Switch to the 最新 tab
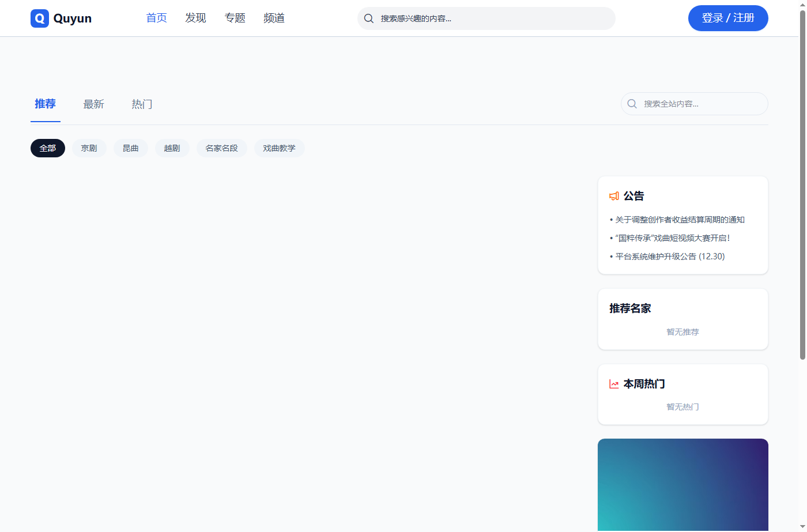The width and height of the screenshot is (807, 532). point(93,104)
